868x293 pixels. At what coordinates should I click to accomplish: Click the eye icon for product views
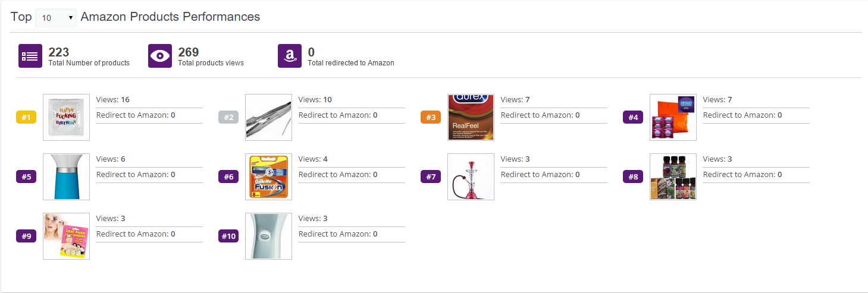159,56
